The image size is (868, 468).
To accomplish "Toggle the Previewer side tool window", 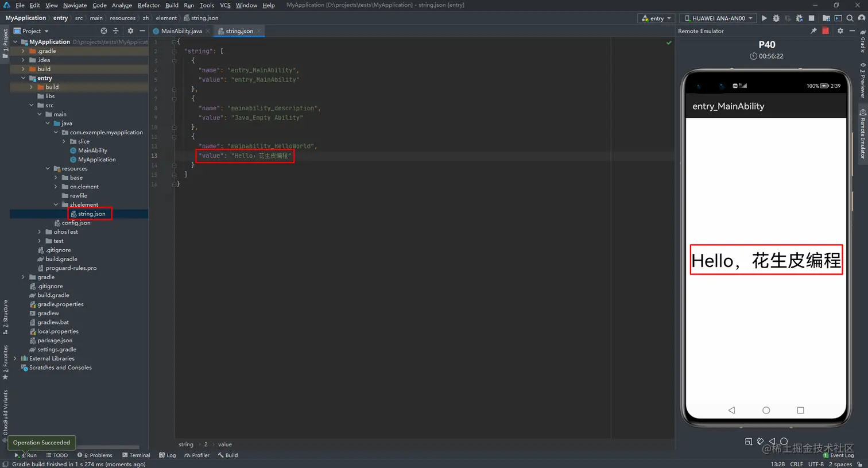I will (862, 80).
